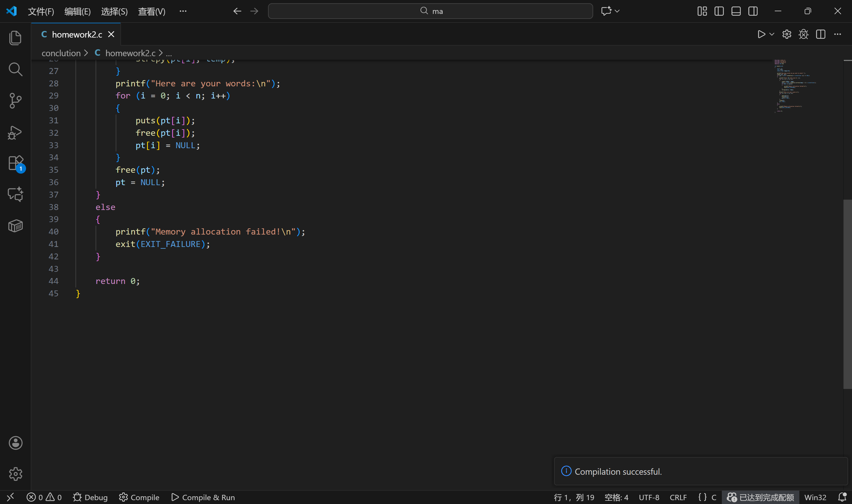Viewport: 852px width, 504px height.
Task: Open the Source Control view
Action: [15, 101]
